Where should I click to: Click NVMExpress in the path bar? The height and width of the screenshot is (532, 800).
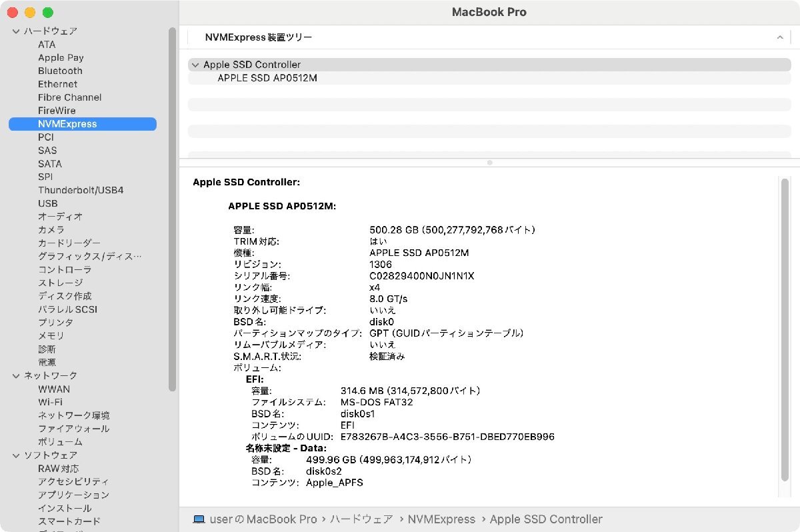[441, 519]
